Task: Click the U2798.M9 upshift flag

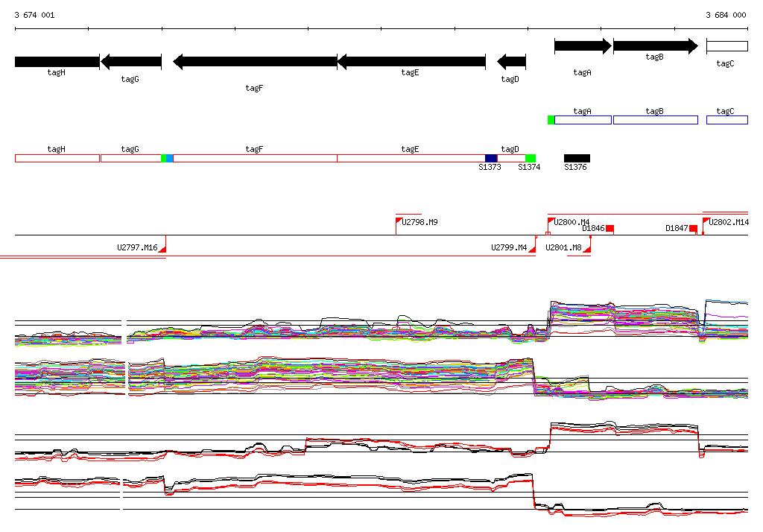Action: [399, 221]
